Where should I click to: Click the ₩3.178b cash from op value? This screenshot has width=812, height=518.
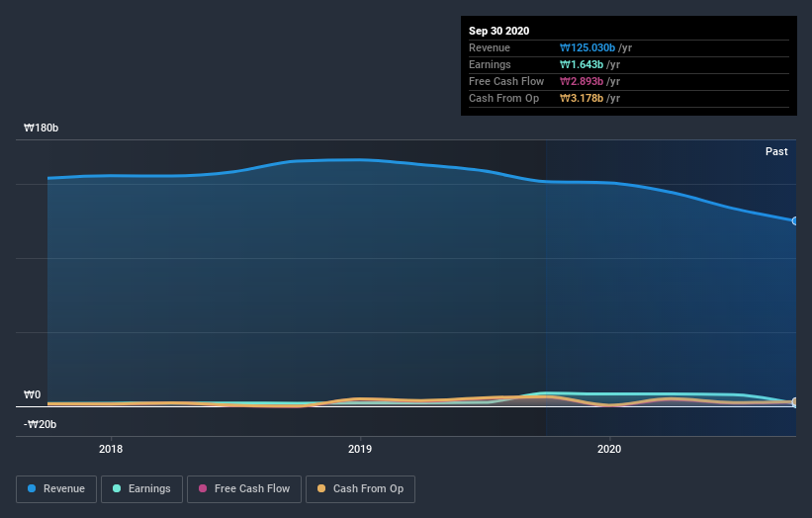[x=581, y=98]
